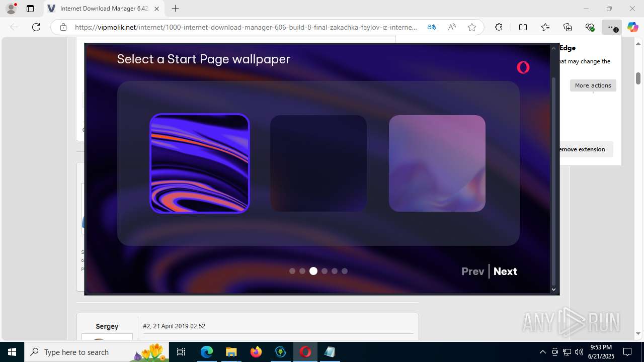Open Collections in Edge toolbar
This screenshot has height=362, width=644.
568,27
